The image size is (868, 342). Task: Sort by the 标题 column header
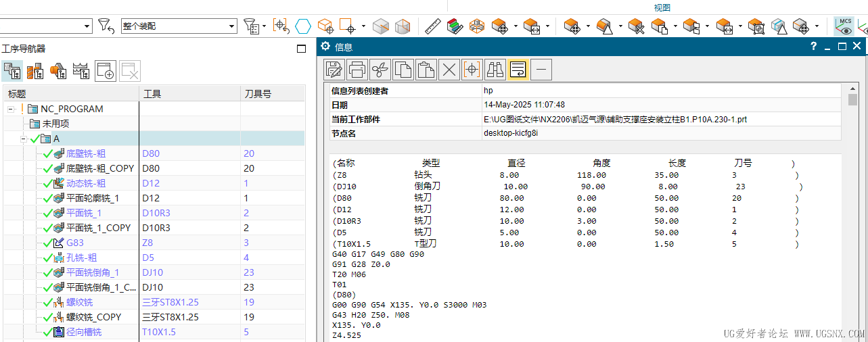(71, 94)
